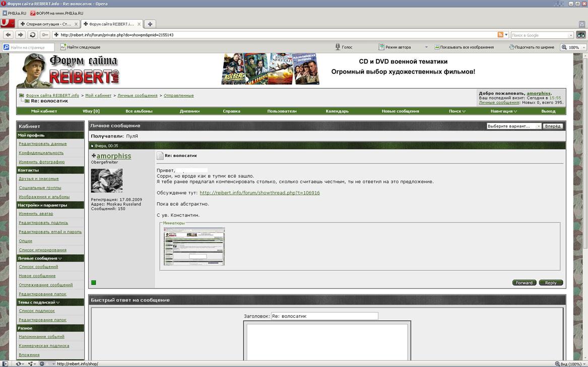Open the Выберите вариант dropdown

coord(513,126)
